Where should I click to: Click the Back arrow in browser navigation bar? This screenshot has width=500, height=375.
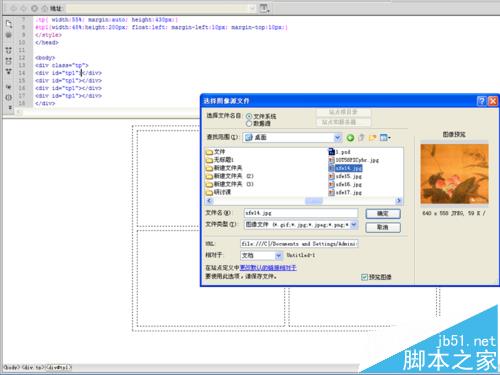14,8
